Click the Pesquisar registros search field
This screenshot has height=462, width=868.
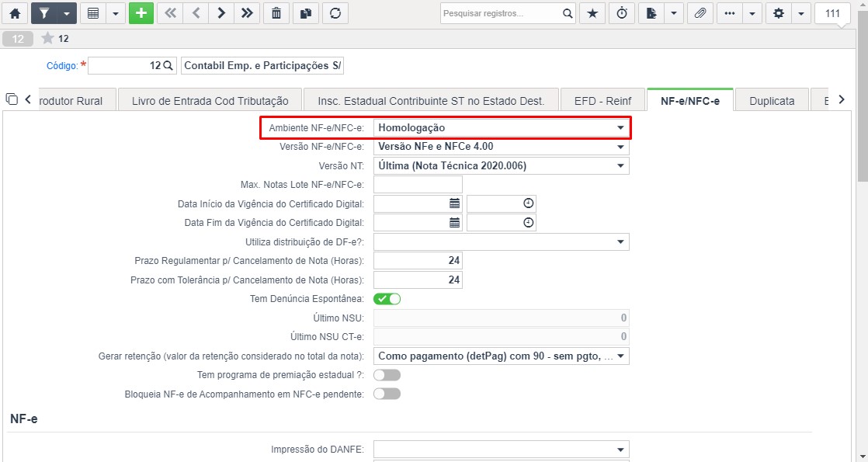[x=501, y=13]
